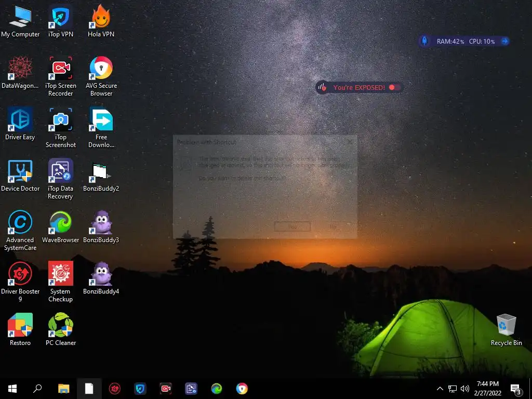Open taskbar search magnifier
The width and height of the screenshot is (532, 399).
(37, 389)
